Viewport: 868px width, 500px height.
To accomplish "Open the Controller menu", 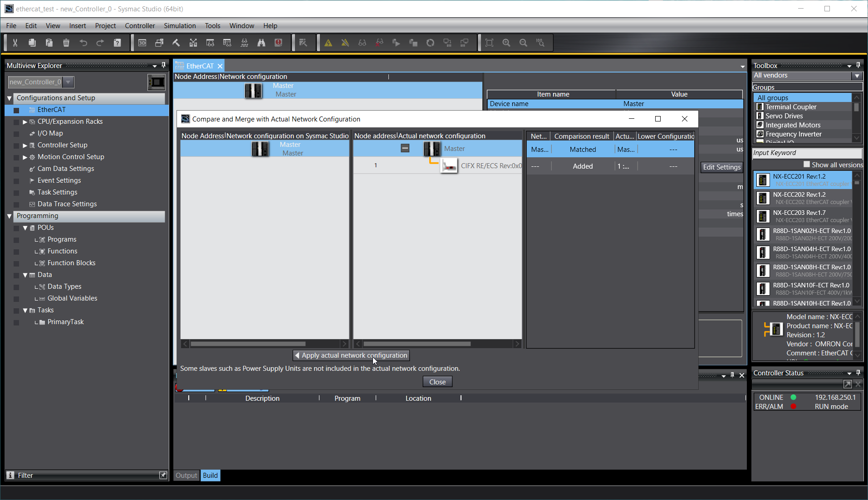I will click(140, 26).
